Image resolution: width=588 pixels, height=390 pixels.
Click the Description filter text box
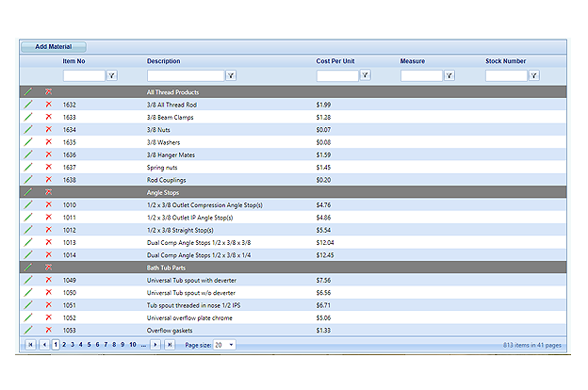click(185, 75)
